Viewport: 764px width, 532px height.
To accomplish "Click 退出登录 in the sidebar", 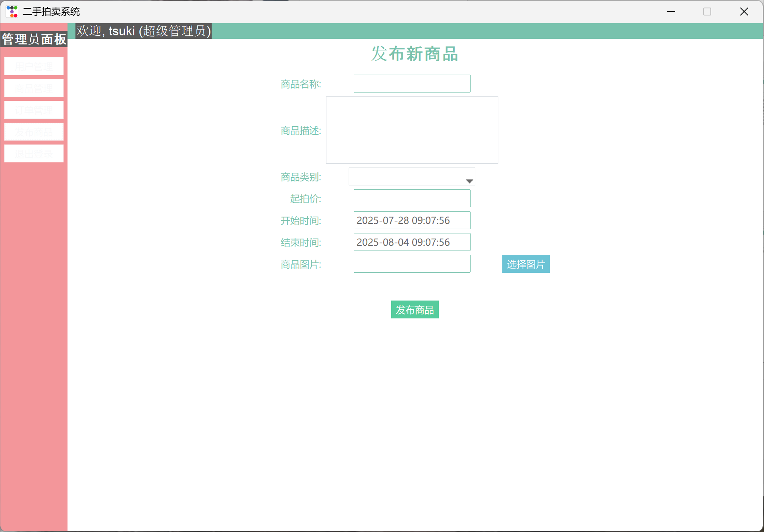I will pyautogui.click(x=34, y=154).
